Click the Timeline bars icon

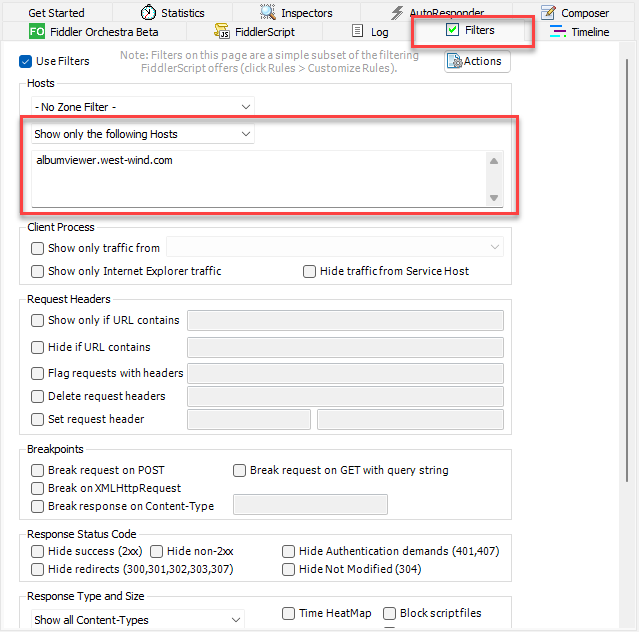click(557, 31)
